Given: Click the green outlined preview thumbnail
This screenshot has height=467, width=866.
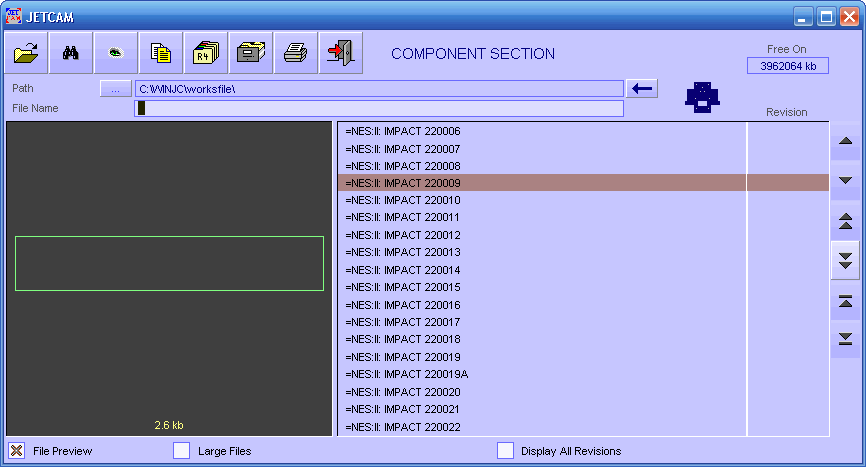Looking at the screenshot, I should pos(169,263).
